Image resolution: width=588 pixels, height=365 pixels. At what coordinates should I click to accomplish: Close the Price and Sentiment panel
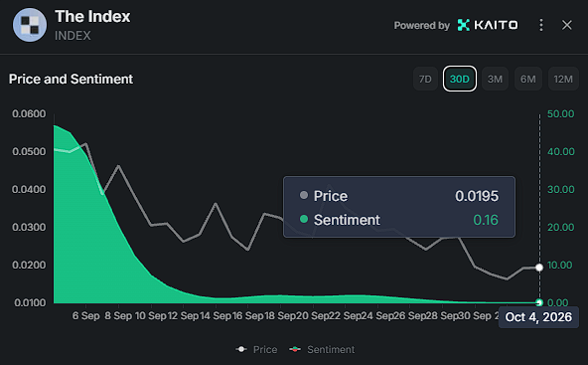tap(566, 25)
